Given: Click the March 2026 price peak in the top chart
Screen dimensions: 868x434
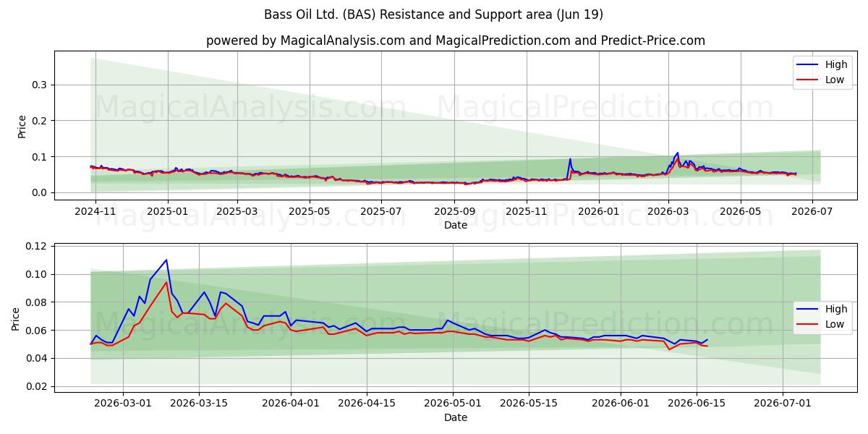Looking at the screenshot, I should tap(677, 153).
